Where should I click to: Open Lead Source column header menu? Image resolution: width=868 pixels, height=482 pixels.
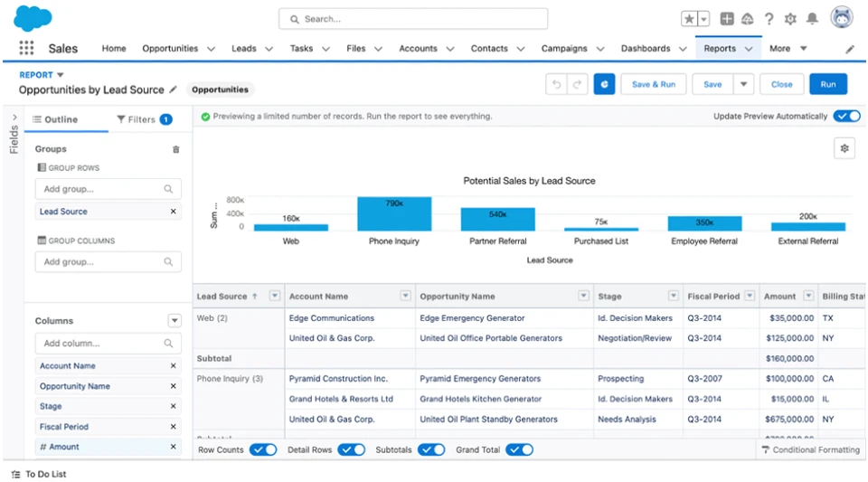click(275, 296)
